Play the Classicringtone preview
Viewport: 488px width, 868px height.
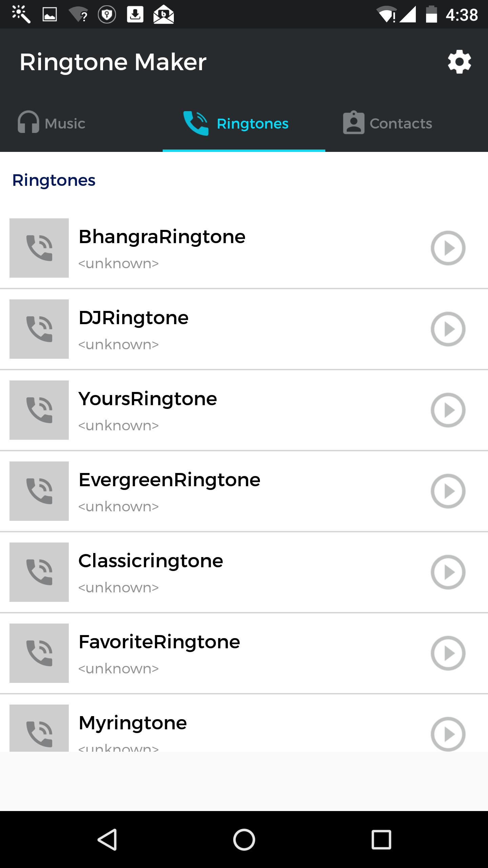[448, 572]
